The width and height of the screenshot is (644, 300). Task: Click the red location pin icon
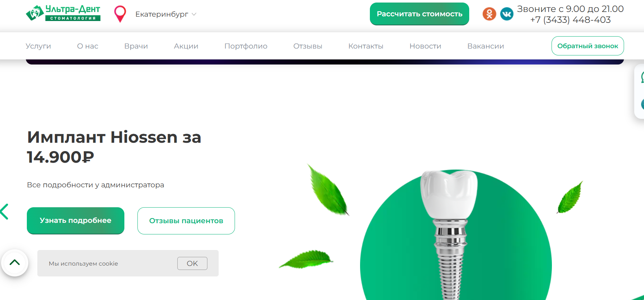coord(120,14)
